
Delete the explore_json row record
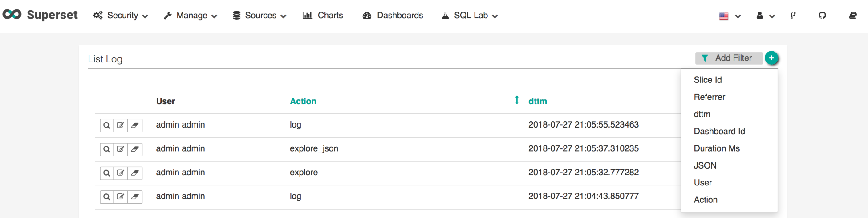point(135,149)
